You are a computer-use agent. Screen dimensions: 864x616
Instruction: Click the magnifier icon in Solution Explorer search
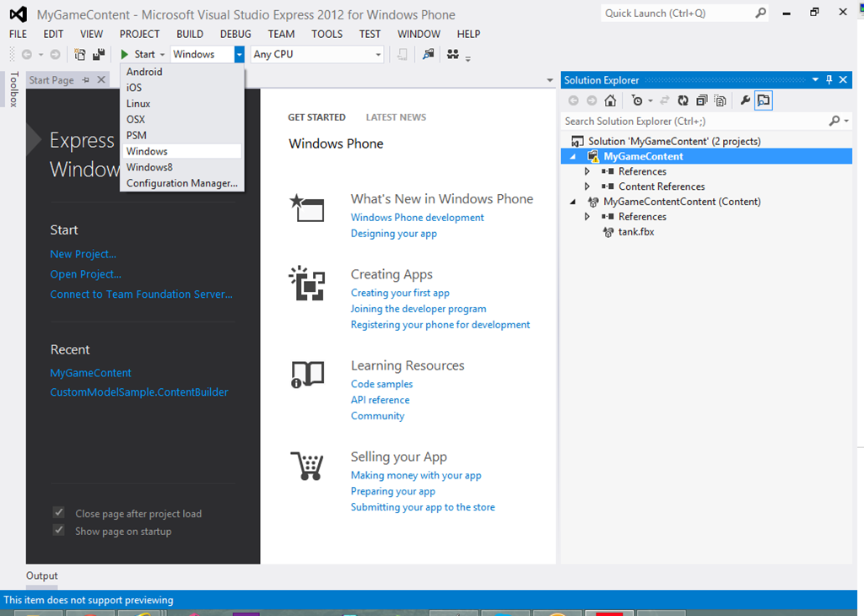coord(834,121)
